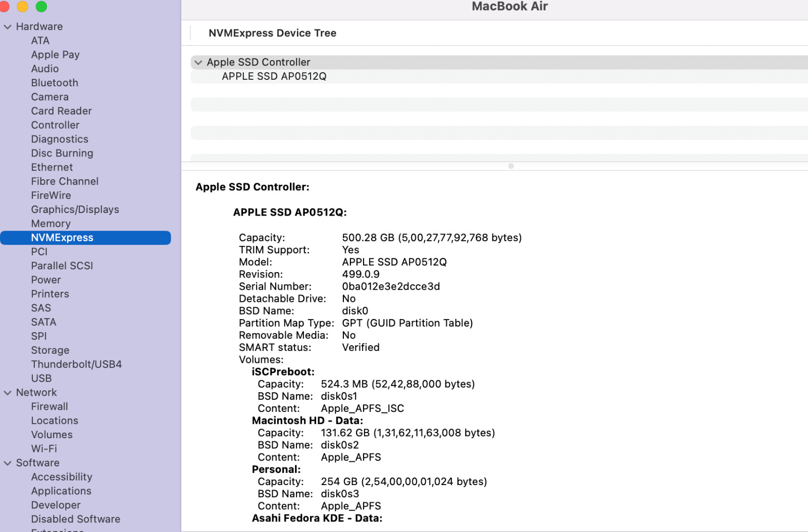Viewport: 808px width, 532px height.
Task: Show installed Applications list
Action: 61,491
